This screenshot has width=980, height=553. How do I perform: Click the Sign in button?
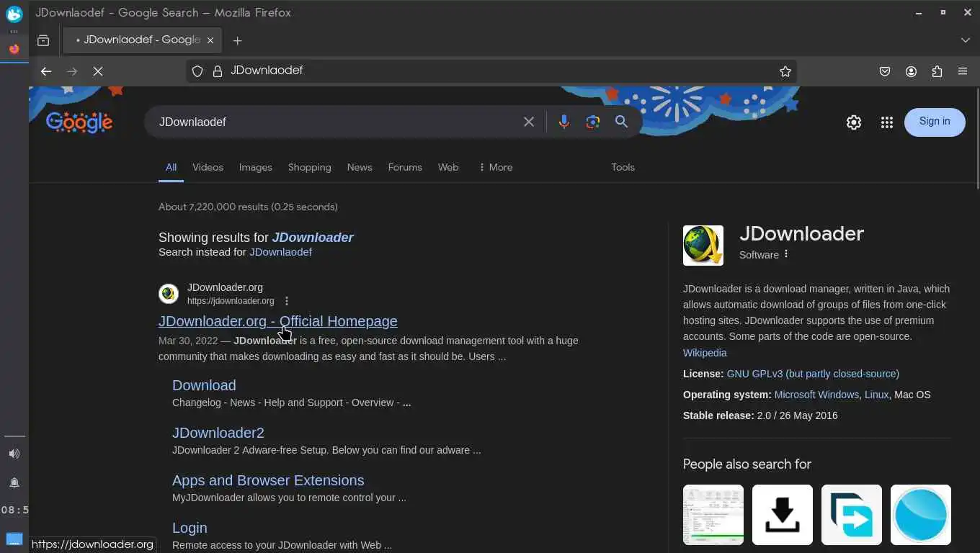coord(935,122)
